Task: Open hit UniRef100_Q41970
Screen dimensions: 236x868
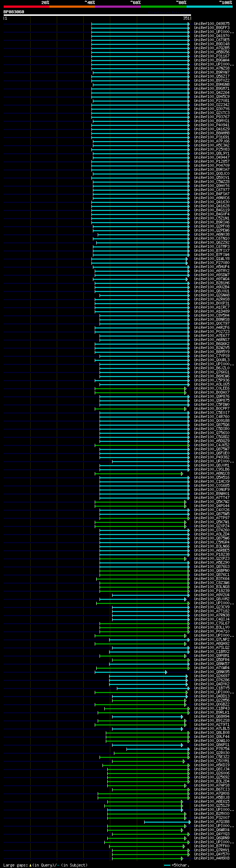Action: point(212,36)
